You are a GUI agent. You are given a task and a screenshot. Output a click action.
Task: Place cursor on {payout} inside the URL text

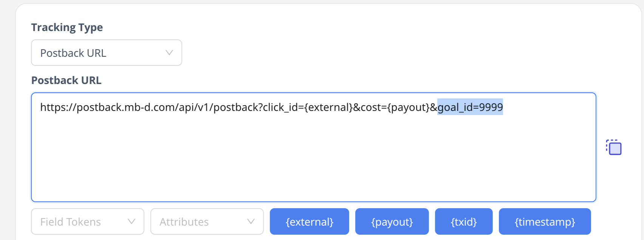[409, 108]
